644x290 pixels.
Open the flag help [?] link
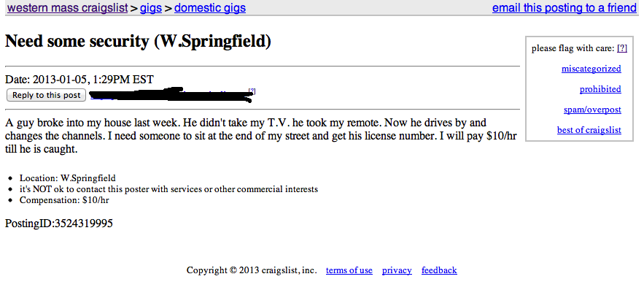[x=622, y=48]
